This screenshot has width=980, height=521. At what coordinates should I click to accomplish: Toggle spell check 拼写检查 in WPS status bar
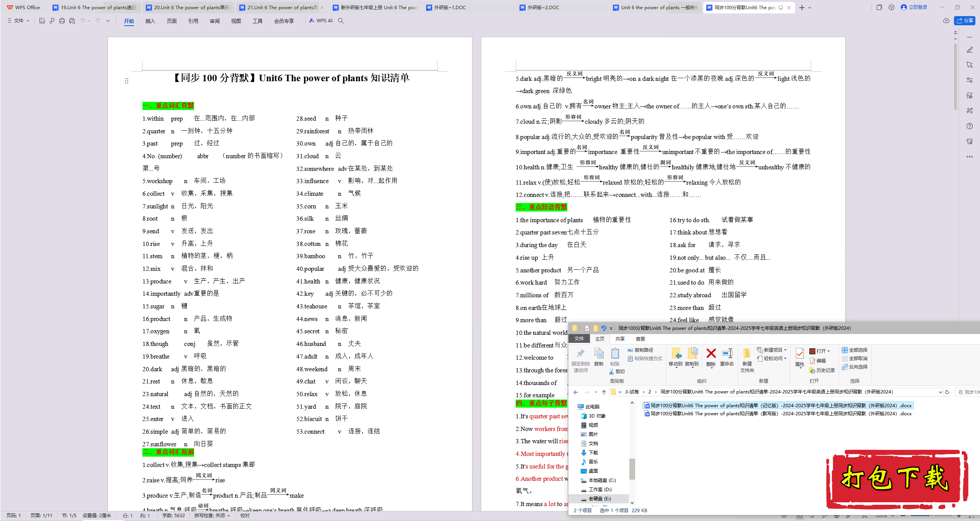(x=212, y=516)
